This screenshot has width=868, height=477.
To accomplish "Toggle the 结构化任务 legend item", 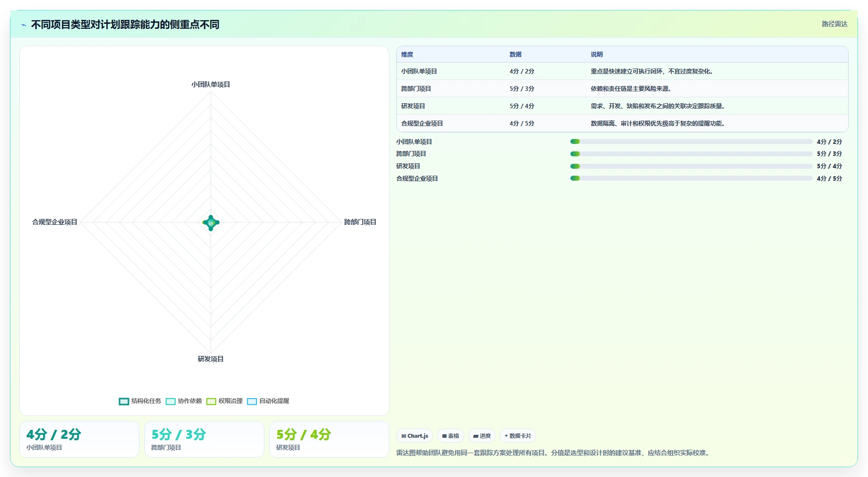I will (140, 401).
